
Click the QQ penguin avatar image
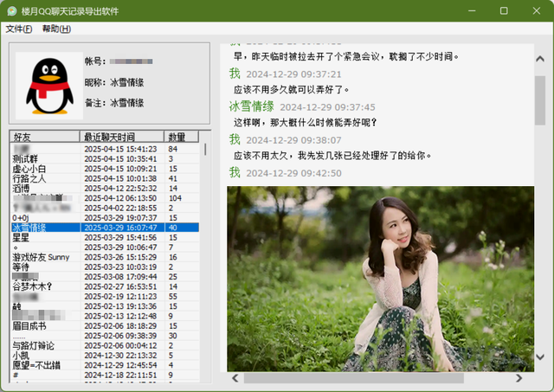[x=48, y=85]
